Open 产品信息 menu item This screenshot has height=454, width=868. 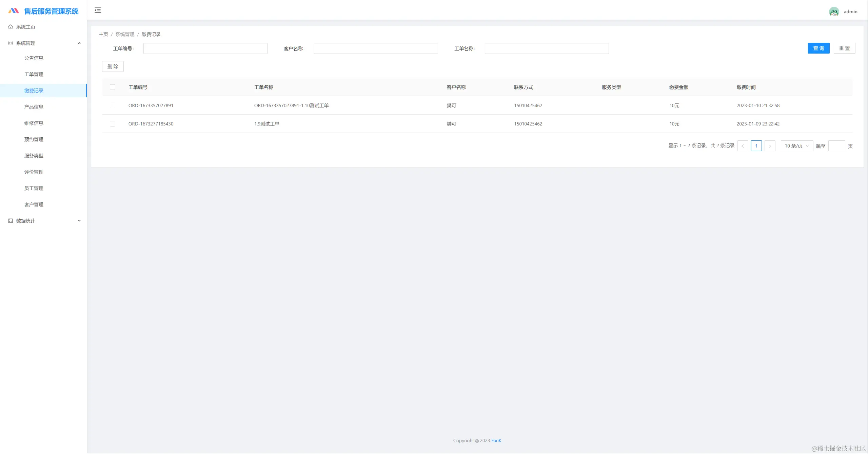click(34, 107)
